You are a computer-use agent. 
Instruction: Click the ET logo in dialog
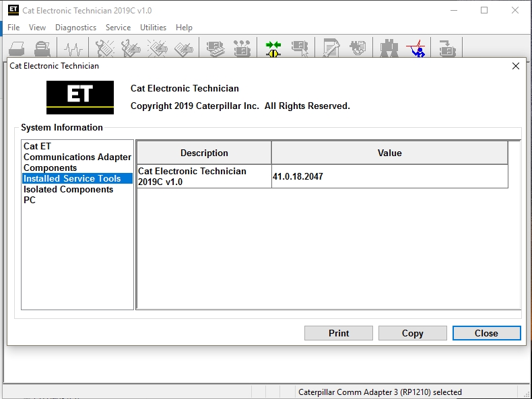[x=80, y=98]
